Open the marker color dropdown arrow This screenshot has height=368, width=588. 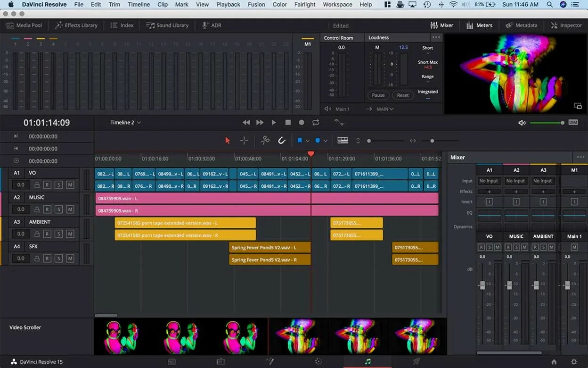[x=326, y=141]
